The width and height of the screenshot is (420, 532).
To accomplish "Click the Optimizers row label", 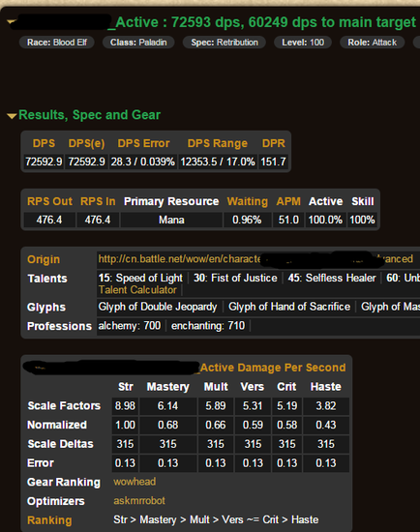I will point(56,501).
